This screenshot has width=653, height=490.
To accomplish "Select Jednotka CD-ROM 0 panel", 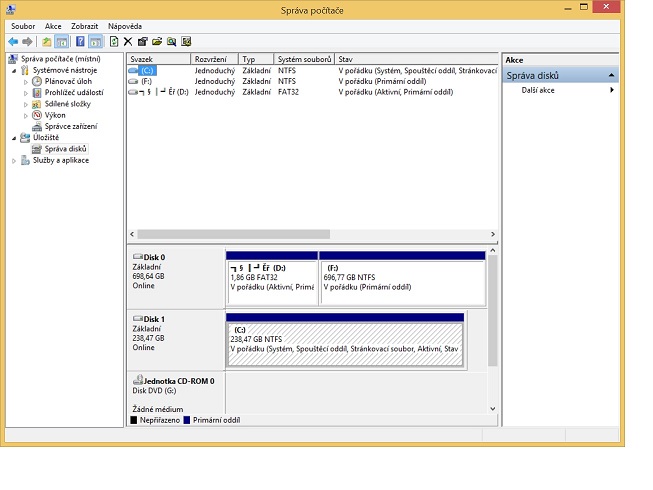I will pyautogui.click(x=176, y=393).
